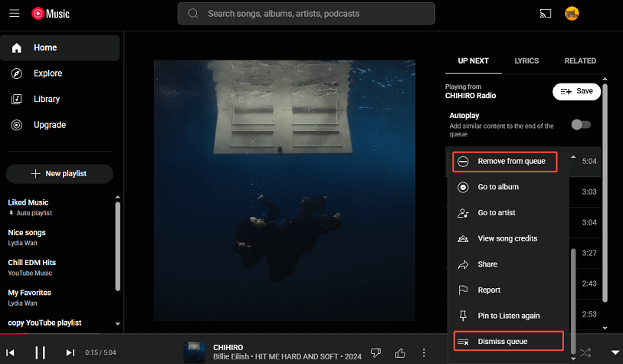This screenshot has width=623, height=364.
Task: Collapse the player page with down arrow
Action: click(x=615, y=353)
